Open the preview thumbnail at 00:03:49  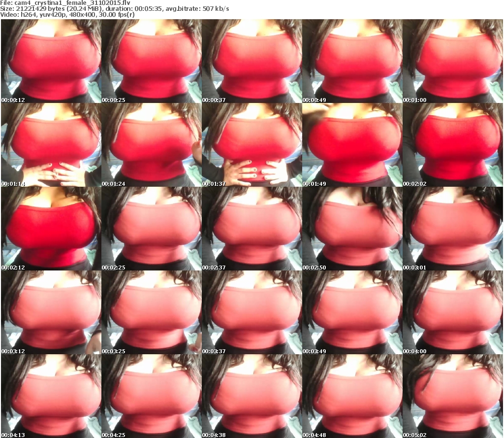[x=352, y=312]
